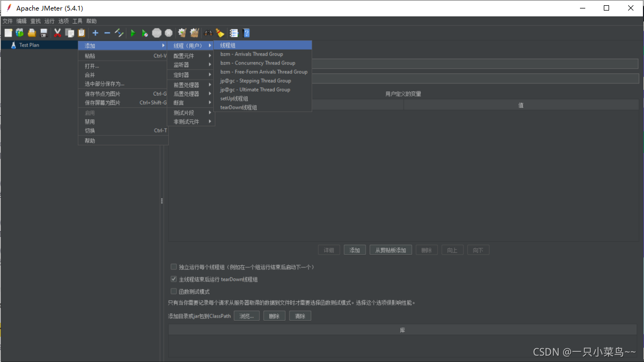
Task: Select 粘贴 in the context menu
Action: (x=123, y=55)
